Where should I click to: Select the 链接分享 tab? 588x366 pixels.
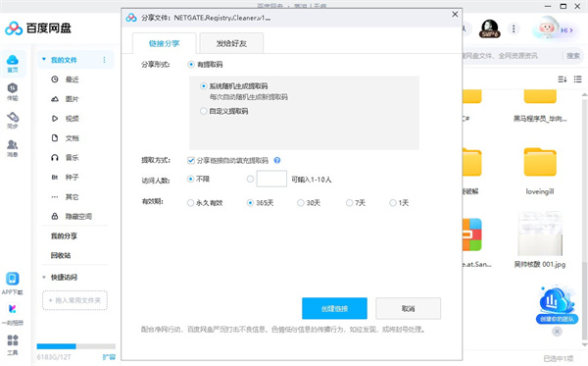click(165, 43)
